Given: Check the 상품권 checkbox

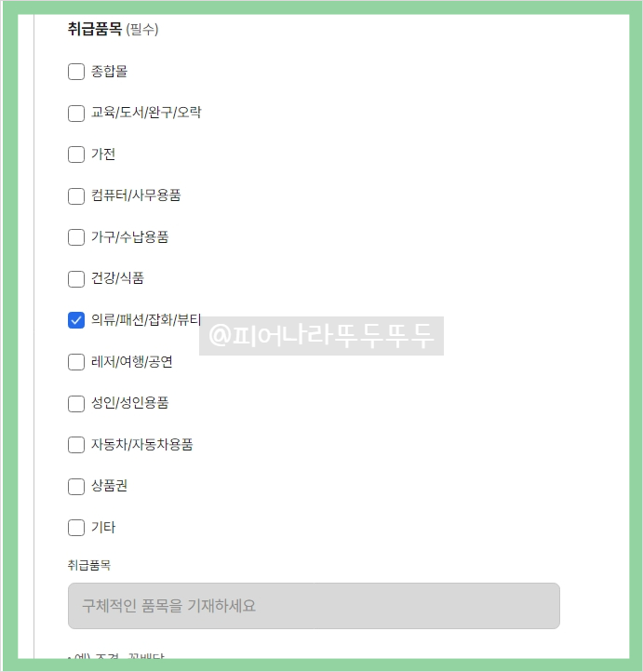Looking at the screenshot, I should click(76, 486).
